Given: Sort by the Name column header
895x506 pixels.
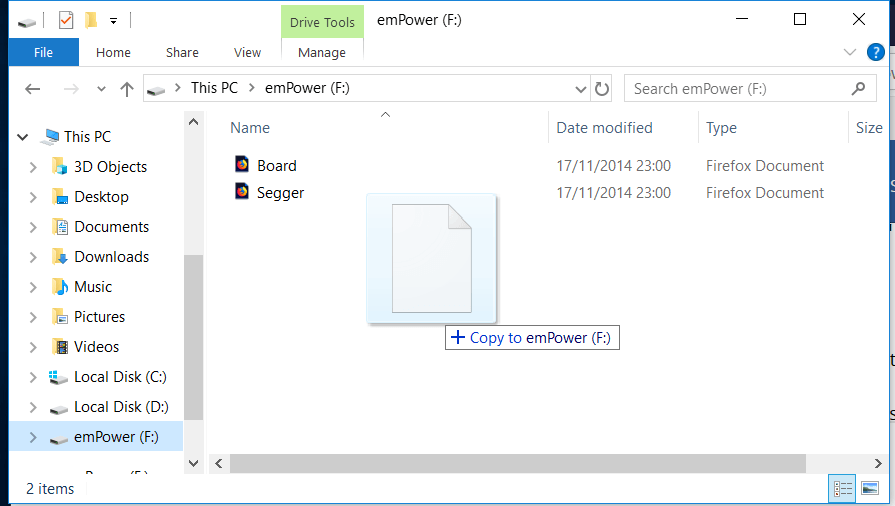Looking at the screenshot, I should click(x=250, y=128).
